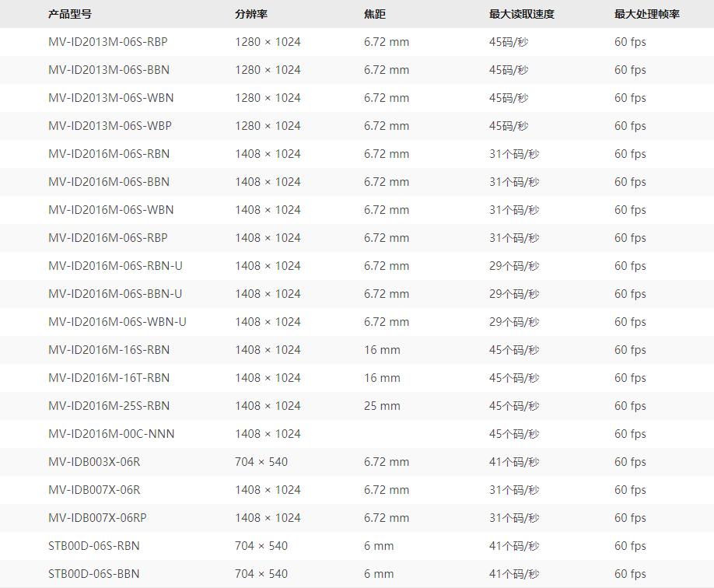This screenshot has height=588, width=714.
Task: Select product MV-ID2016M-06S-WBN-U
Action: coord(117,322)
